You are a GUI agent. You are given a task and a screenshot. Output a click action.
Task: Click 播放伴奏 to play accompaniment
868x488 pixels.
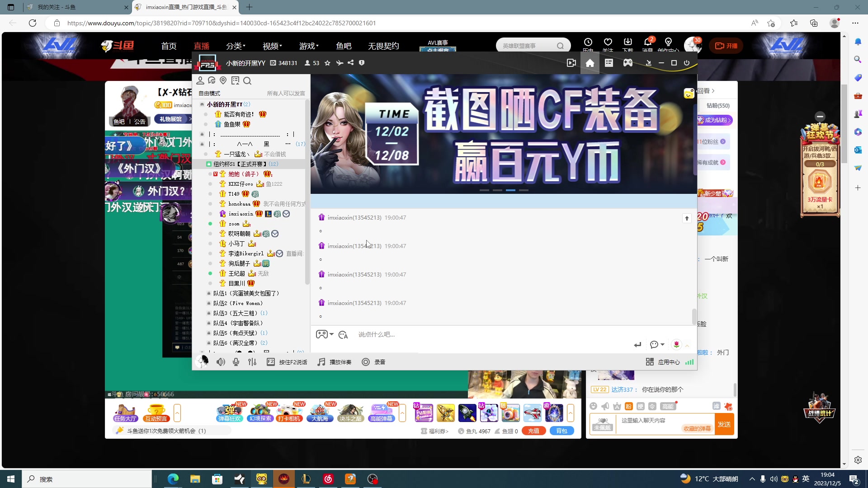335,362
